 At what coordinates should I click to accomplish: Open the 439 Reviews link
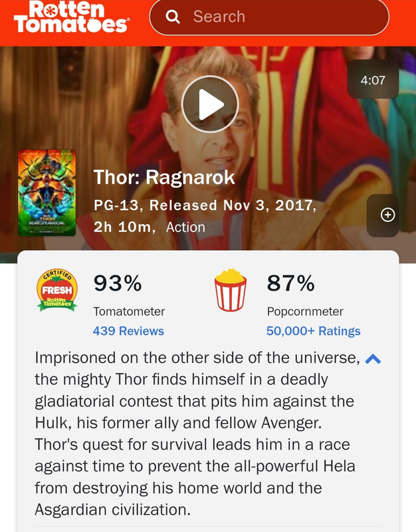pos(128,331)
